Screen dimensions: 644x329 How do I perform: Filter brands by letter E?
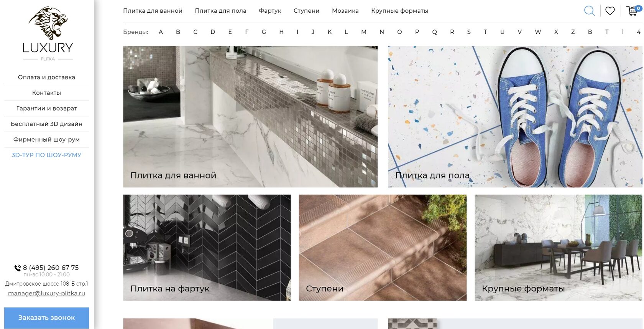230,32
